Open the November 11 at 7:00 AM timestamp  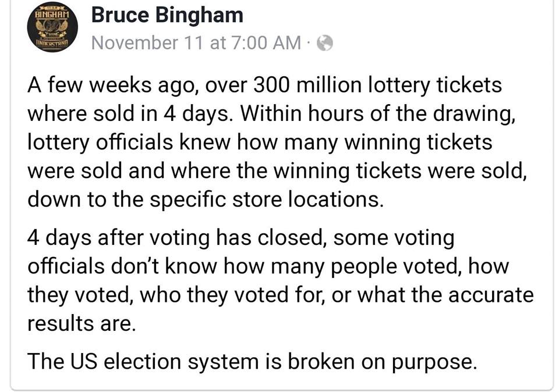196,42
